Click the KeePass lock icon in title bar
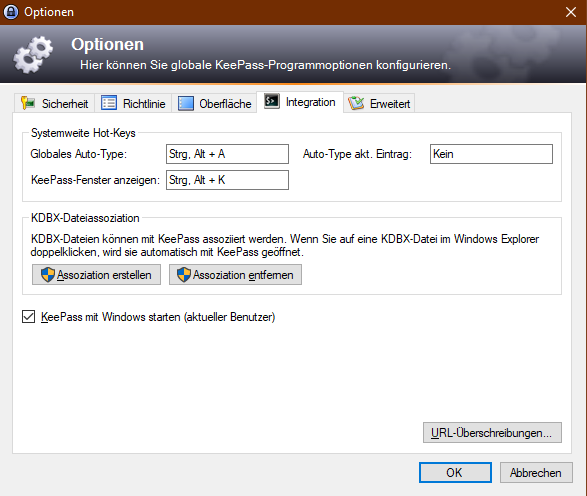The width and height of the screenshot is (587, 496). tap(11, 12)
